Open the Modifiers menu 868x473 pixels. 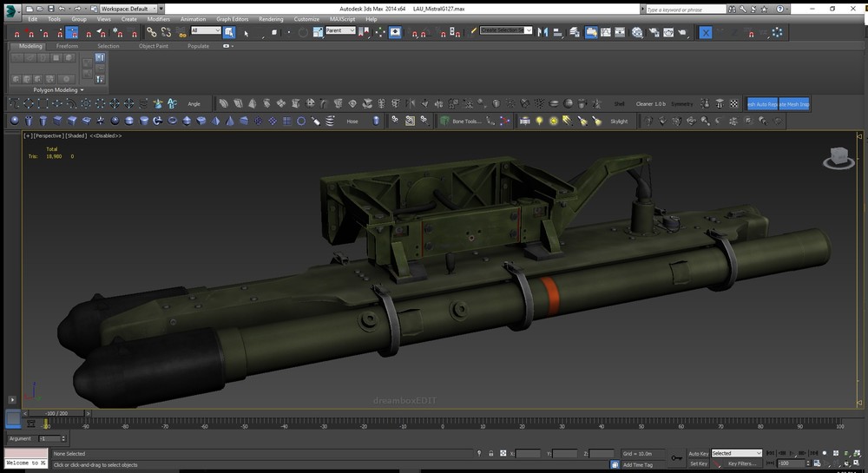159,18
